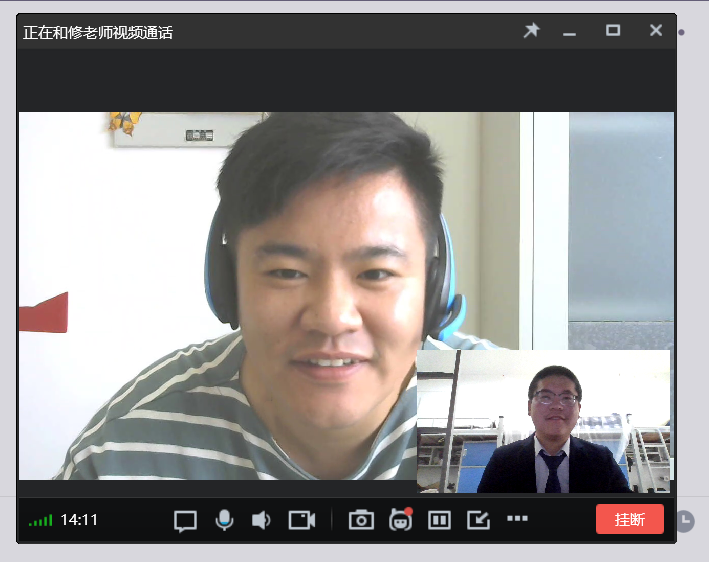Viewport: 709px width, 562px height.
Task: Open the chat message panel icon
Action: (185, 521)
